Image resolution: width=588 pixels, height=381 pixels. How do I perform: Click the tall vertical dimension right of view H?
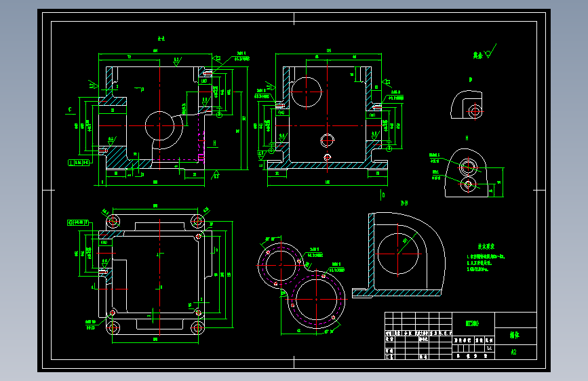coord(499,182)
